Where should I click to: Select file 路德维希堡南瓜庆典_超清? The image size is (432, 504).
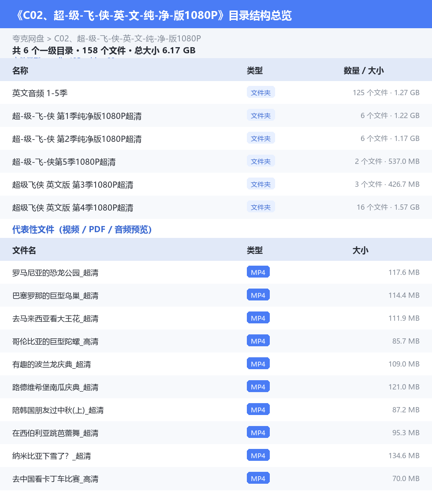pos(216,387)
